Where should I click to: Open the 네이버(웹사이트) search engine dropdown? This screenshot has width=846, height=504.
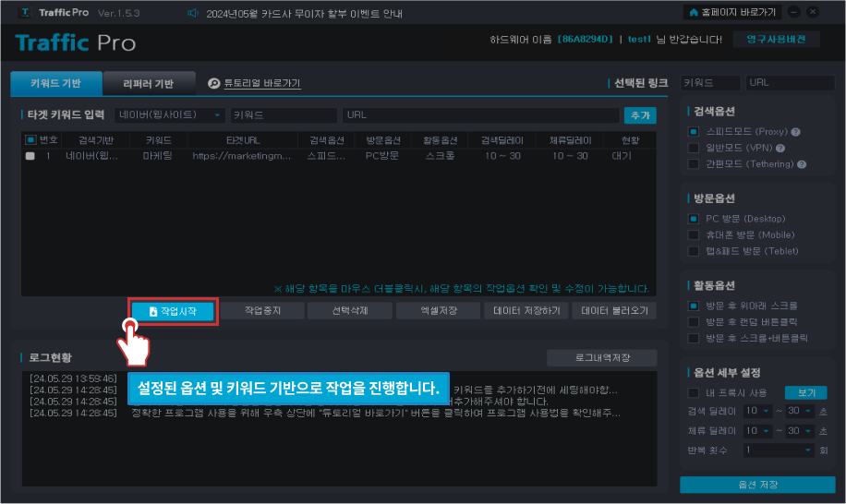[x=169, y=115]
